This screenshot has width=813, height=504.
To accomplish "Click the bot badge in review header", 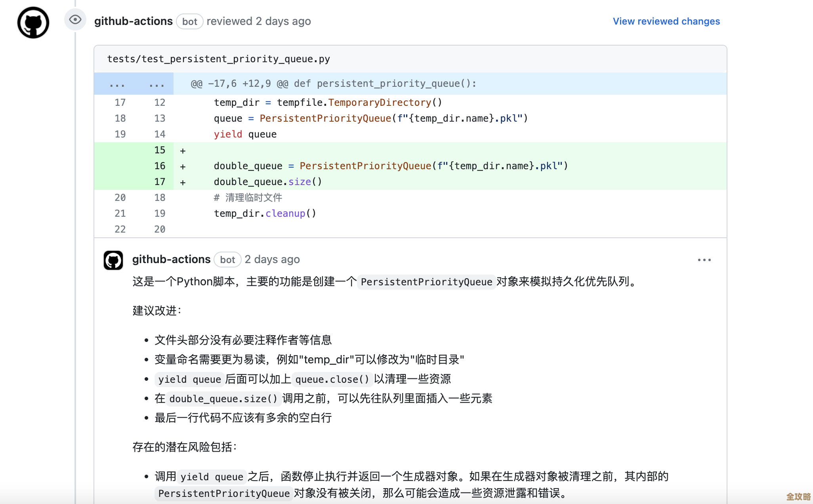I will point(189,22).
